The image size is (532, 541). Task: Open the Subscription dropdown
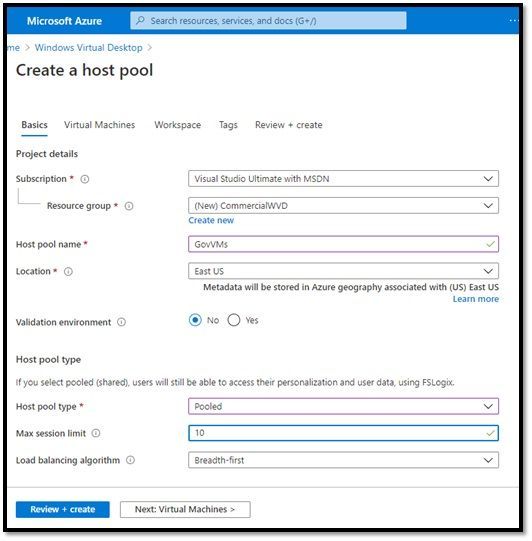point(343,179)
